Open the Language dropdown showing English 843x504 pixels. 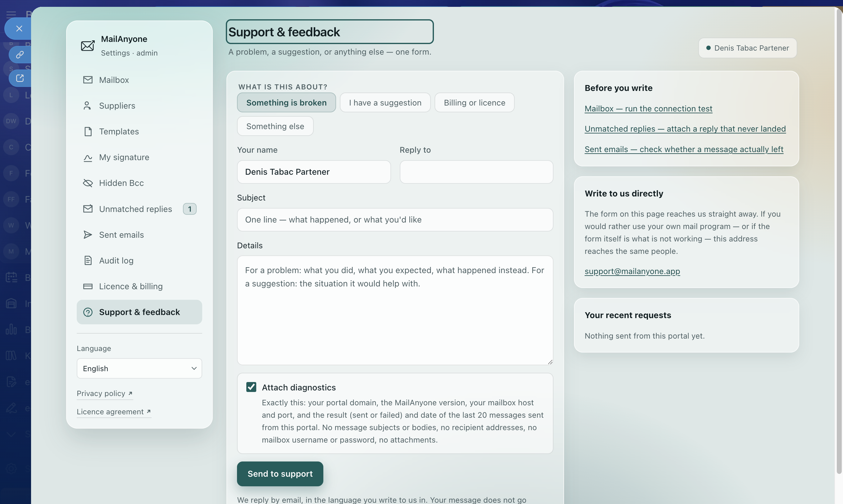click(139, 368)
